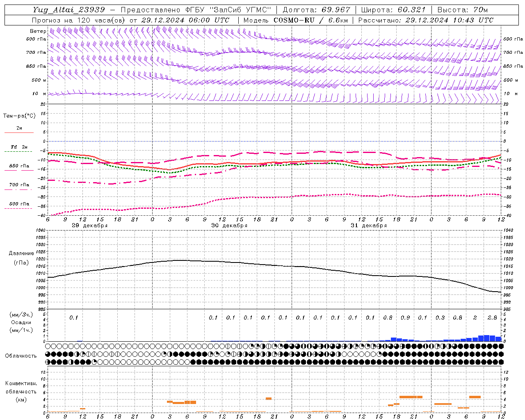The width and height of the screenshot is (525, 420).
Task: Click the 850 гПа entry in temperature legend
Action: tap(19, 166)
